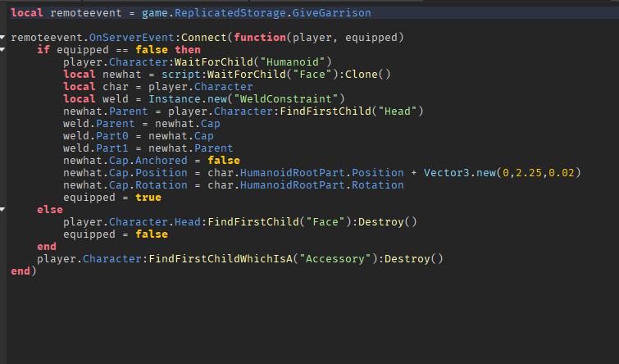Click 'script' in the newhat line

[x=181, y=75]
